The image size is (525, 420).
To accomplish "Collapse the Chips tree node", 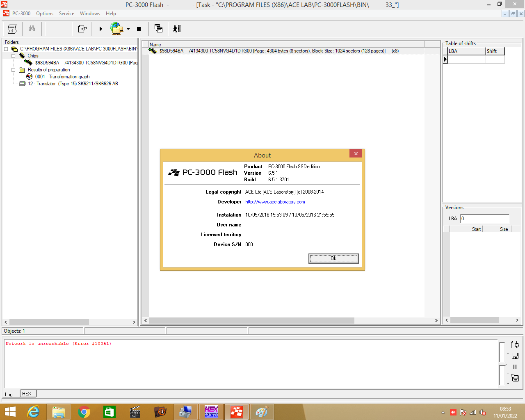I will click(x=14, y=56).
